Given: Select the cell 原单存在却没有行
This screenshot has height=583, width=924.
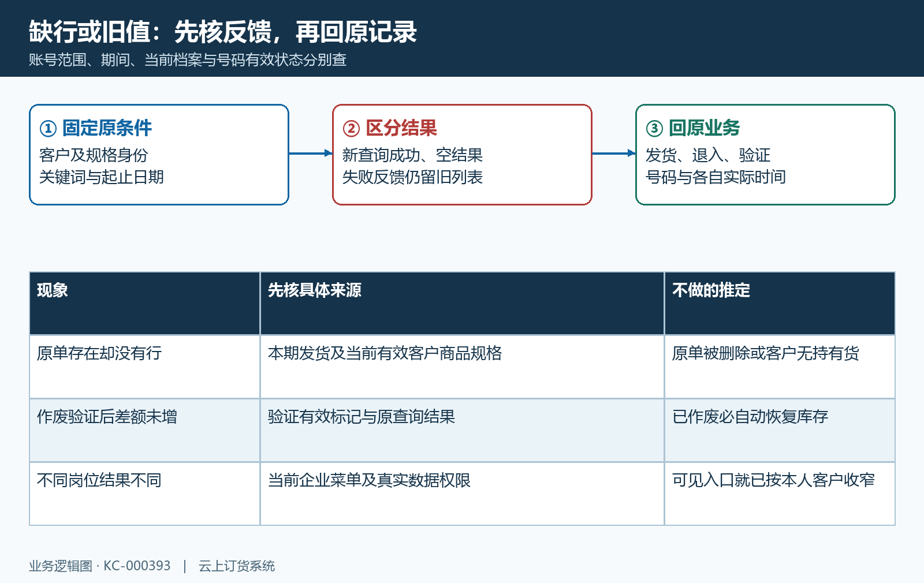Looking at the screenshot, I should coord(145,367).
